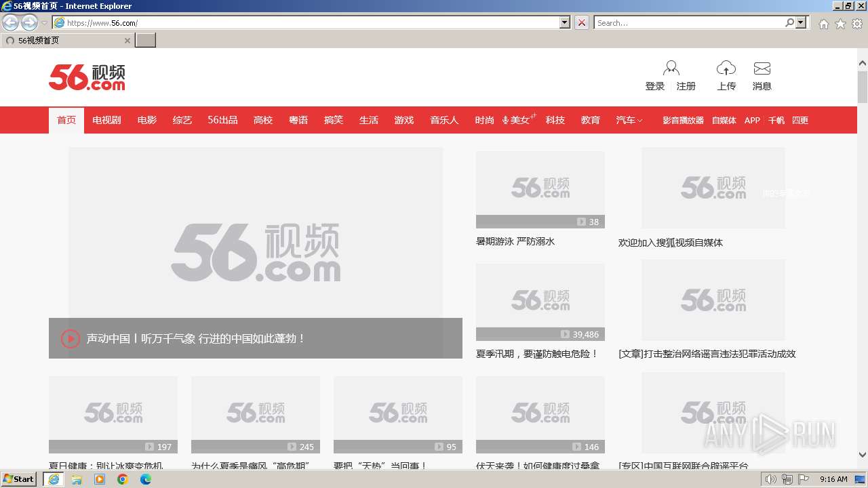
Task: Open the Start menu
Action: coord(18,479)
